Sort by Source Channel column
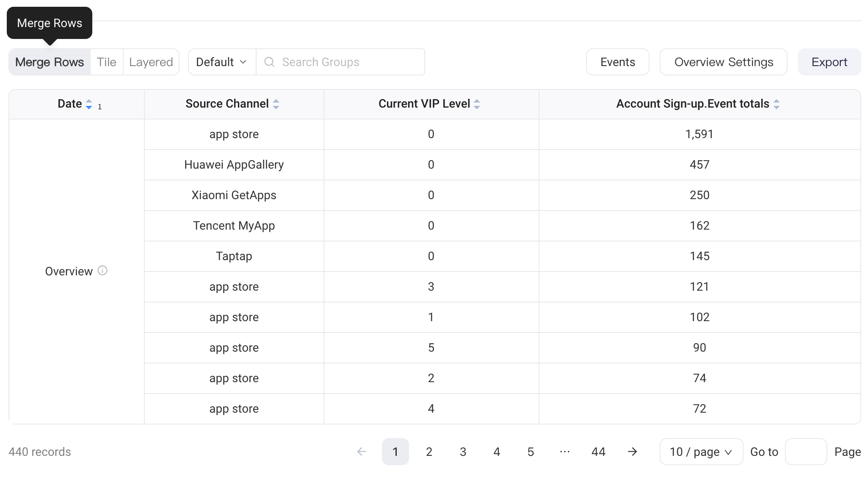This screenshot has width=868, height=494. [276, 104]
